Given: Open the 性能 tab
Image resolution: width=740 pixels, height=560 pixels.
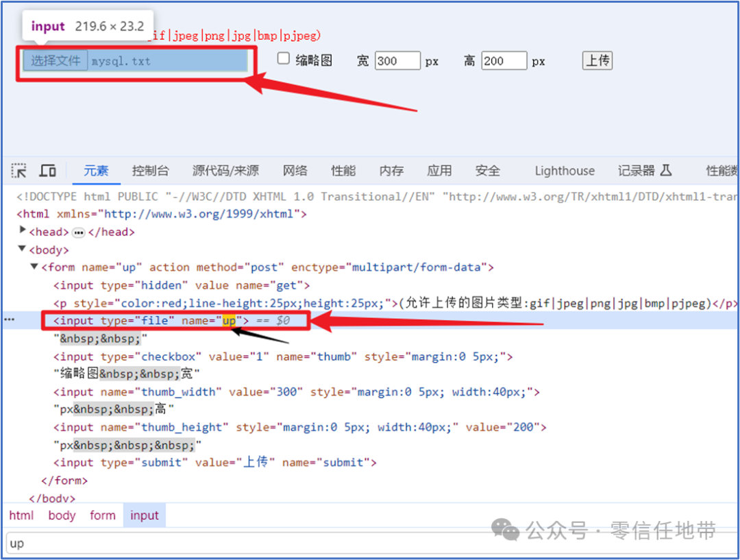Looking at the screenshot, I should (343, 171).
